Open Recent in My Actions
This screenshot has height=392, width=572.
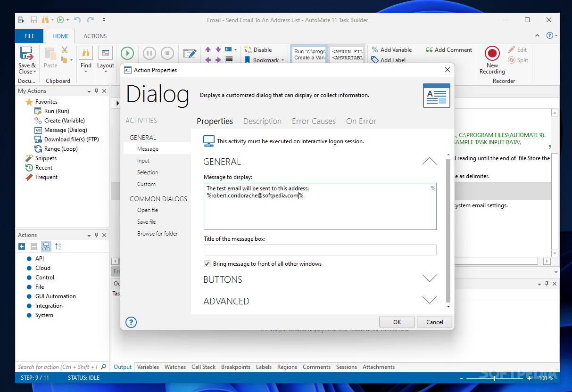coord(44,168)
